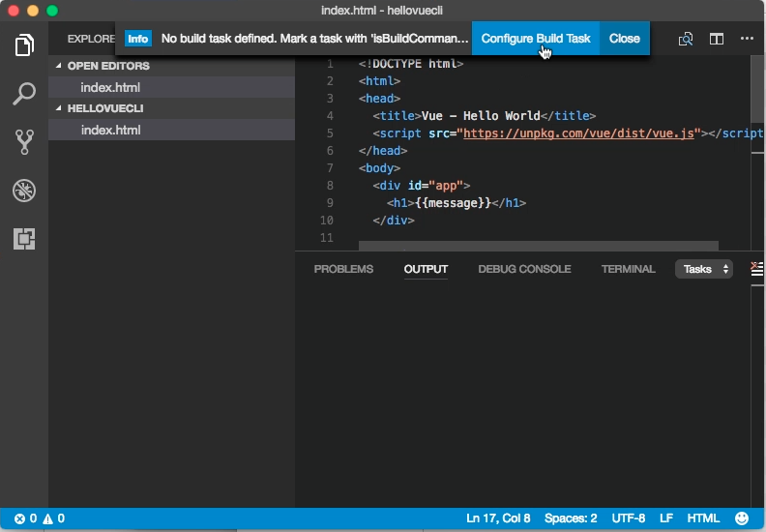Click Configure Build Task button
Image resolution: width=766 pixels, height=532 pixels.
[536, 38]
